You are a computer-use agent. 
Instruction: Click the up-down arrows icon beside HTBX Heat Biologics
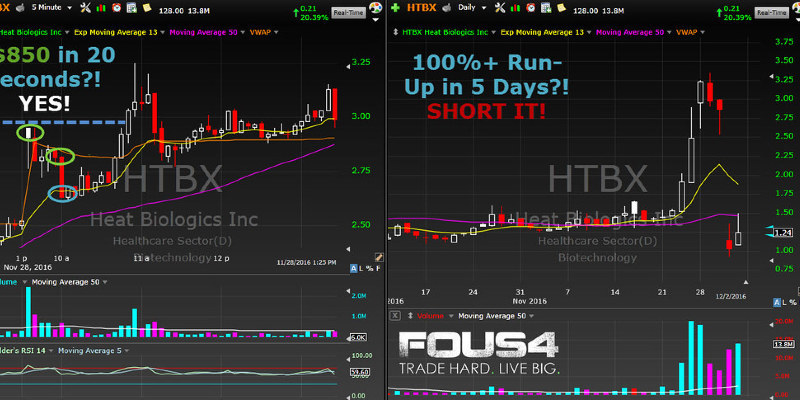(x=396, y=32)
